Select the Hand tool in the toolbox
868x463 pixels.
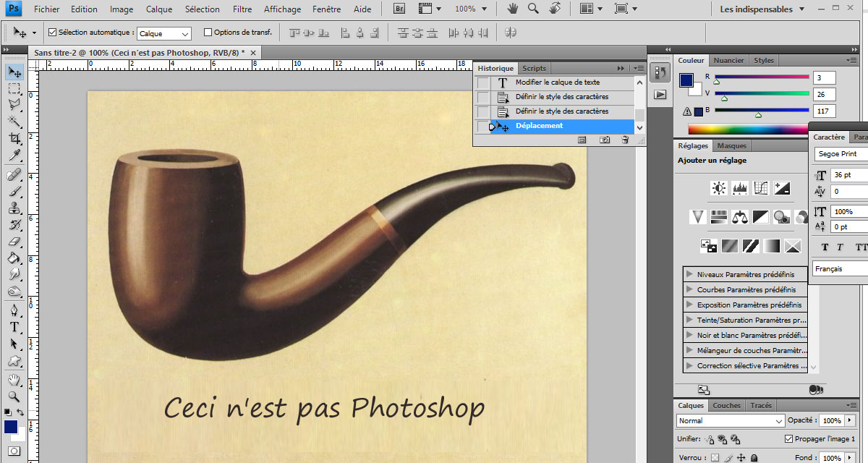(x=14, y=381)
